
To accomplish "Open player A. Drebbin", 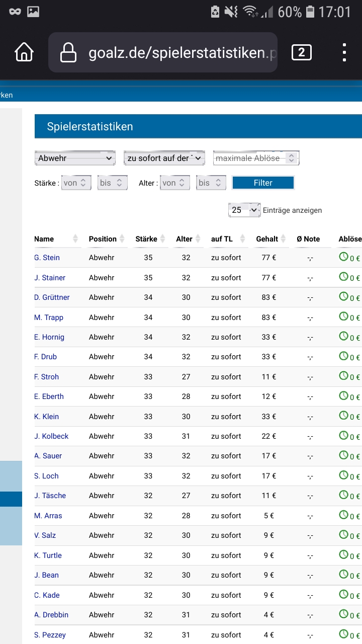I will coord(51,615).
